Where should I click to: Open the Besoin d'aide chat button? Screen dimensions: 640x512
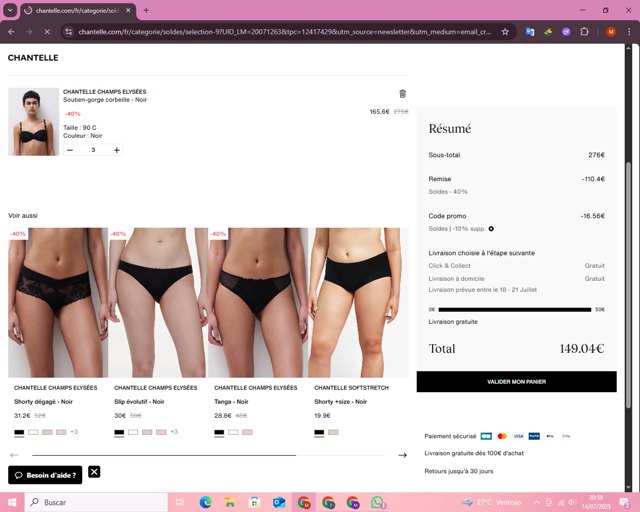pos(45,475)
